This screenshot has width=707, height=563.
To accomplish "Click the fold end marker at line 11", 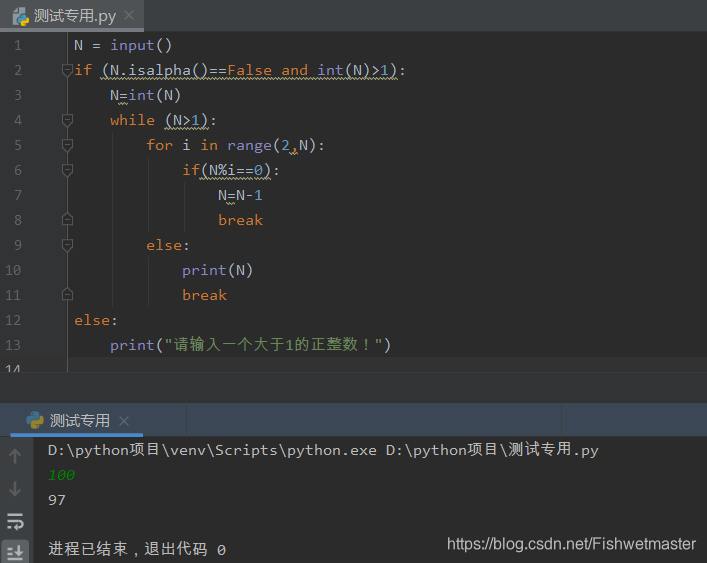I will click(67, 294).
